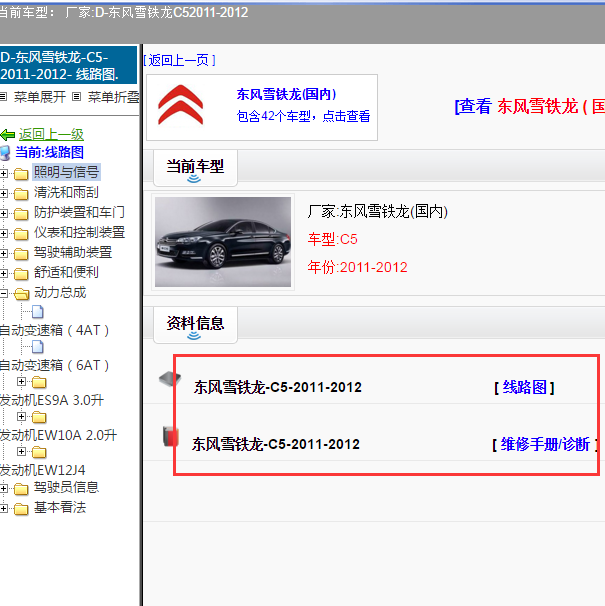Open the 线路图 link

(x=525, y=387)
